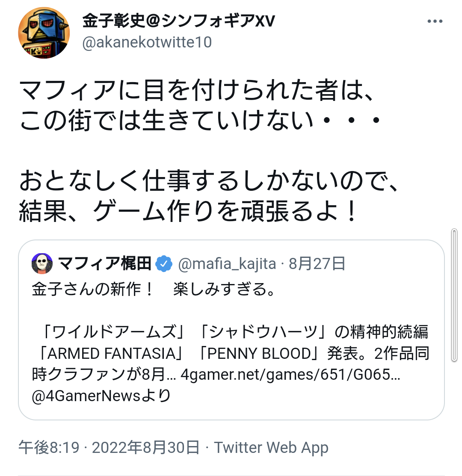Viewport: 462px width, 476px height.
Task: Click the 2022年8月30日 post date
Action: pos(146,447)
